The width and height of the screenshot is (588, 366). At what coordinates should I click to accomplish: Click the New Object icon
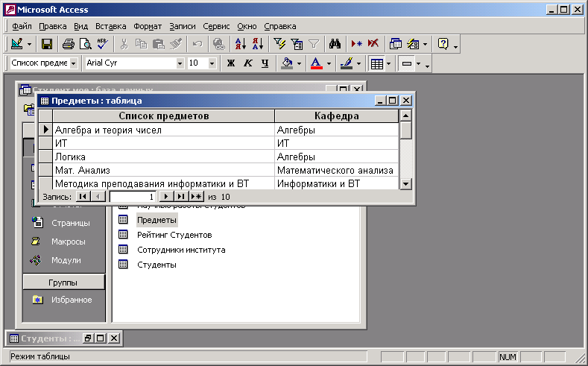pos(413,44)
